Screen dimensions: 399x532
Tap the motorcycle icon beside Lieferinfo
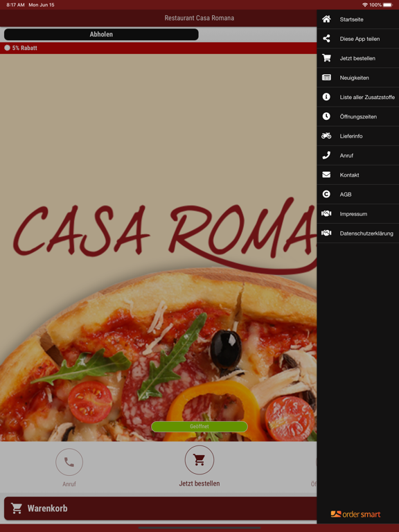[x=326, y=136]
